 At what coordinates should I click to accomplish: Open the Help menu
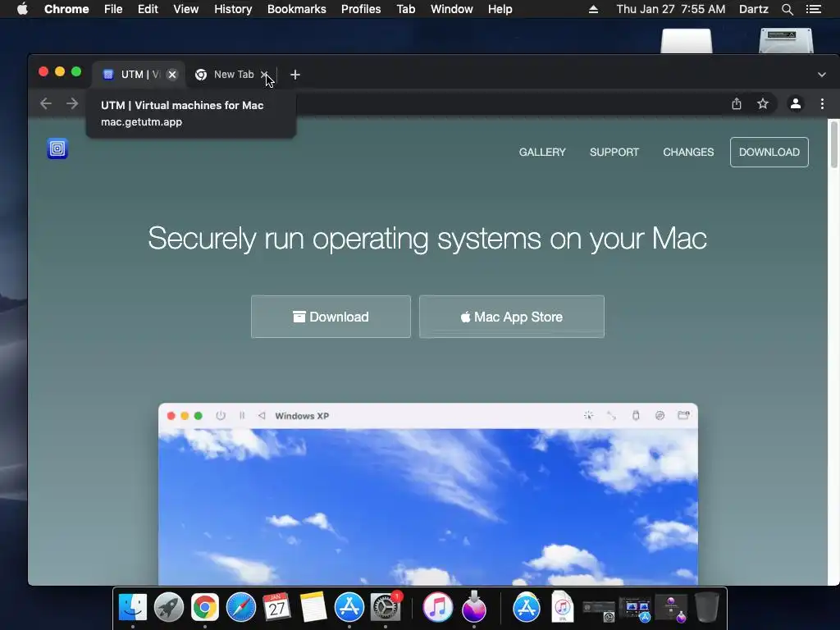(500, 9)
